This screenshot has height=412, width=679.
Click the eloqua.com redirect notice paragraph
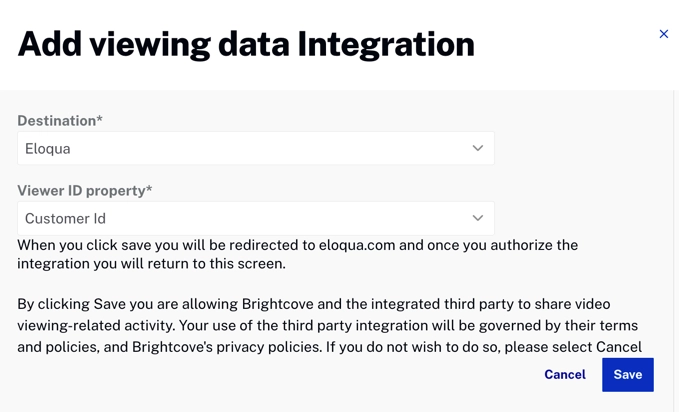click(297, 254)
